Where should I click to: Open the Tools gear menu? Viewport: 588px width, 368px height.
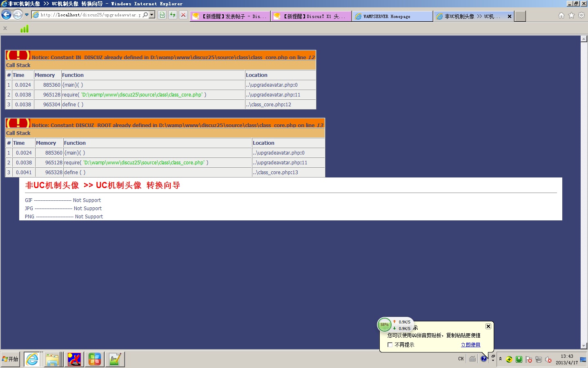(581, 16)
